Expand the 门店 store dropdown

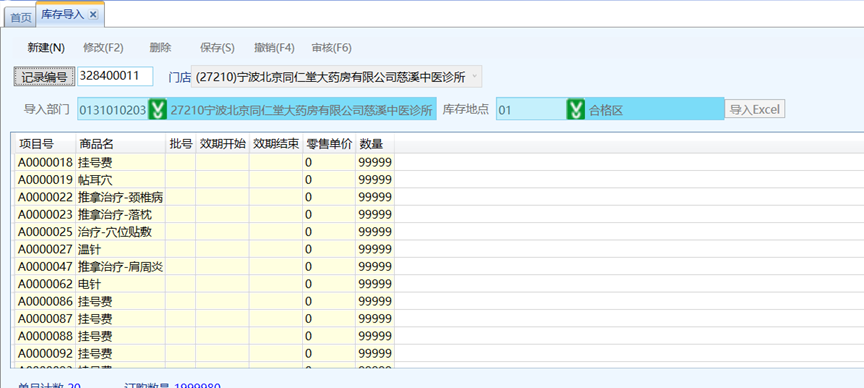[x=475, y=77]
